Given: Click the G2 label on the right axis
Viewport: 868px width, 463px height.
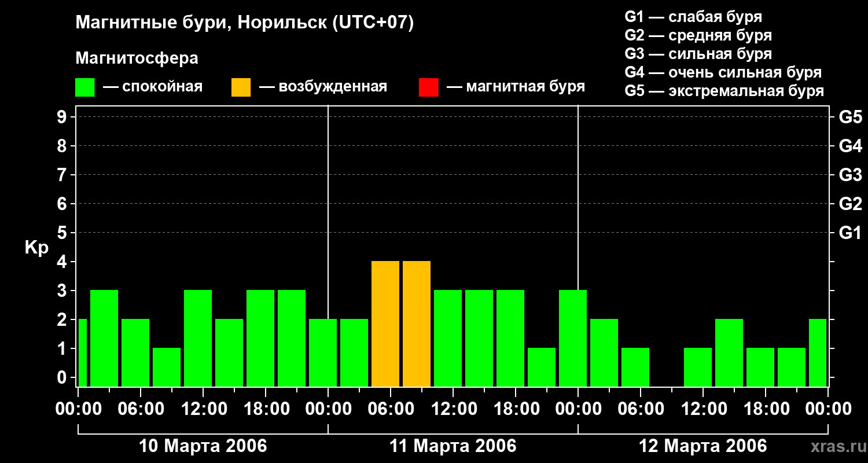Looking at the screenshot, I should click(850, 204).
